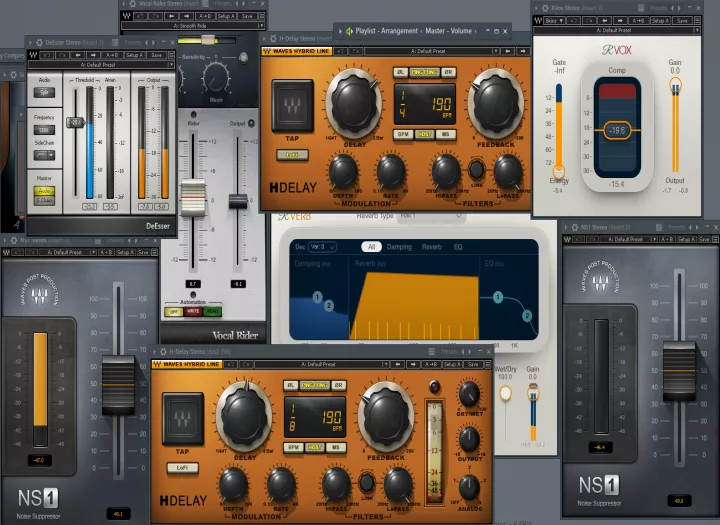Click the Waves Hybrid Line logo on the upper H-Delay
Image resolution: width=720 pixels, height=525 pixels.
(296, 51)
